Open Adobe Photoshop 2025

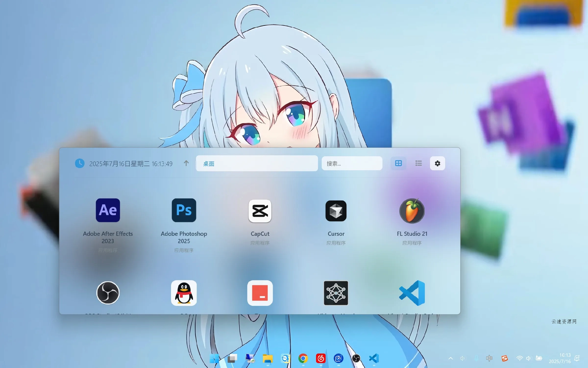click(x=184, y=210)
